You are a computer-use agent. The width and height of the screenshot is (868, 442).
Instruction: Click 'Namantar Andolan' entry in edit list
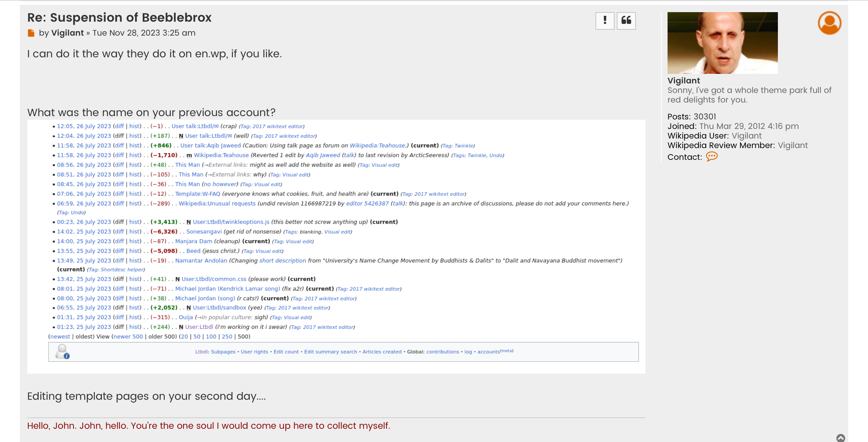pos(201,260)
